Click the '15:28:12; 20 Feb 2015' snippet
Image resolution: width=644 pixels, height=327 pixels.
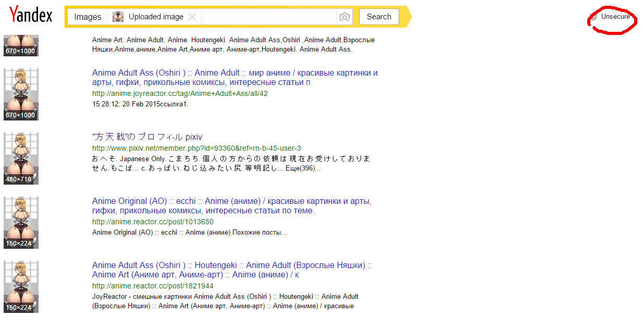(x=140, y=104)
